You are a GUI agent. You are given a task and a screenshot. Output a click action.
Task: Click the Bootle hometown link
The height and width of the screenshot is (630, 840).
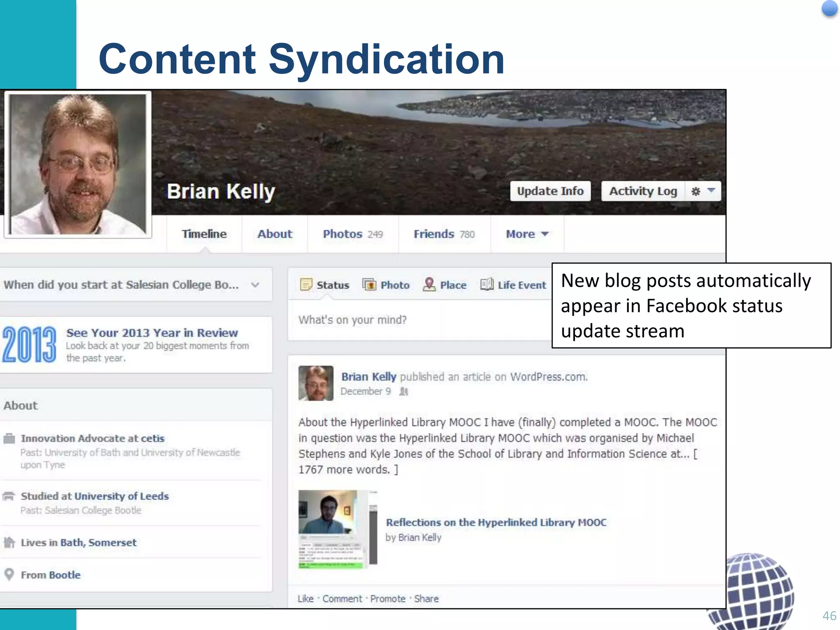65,575
